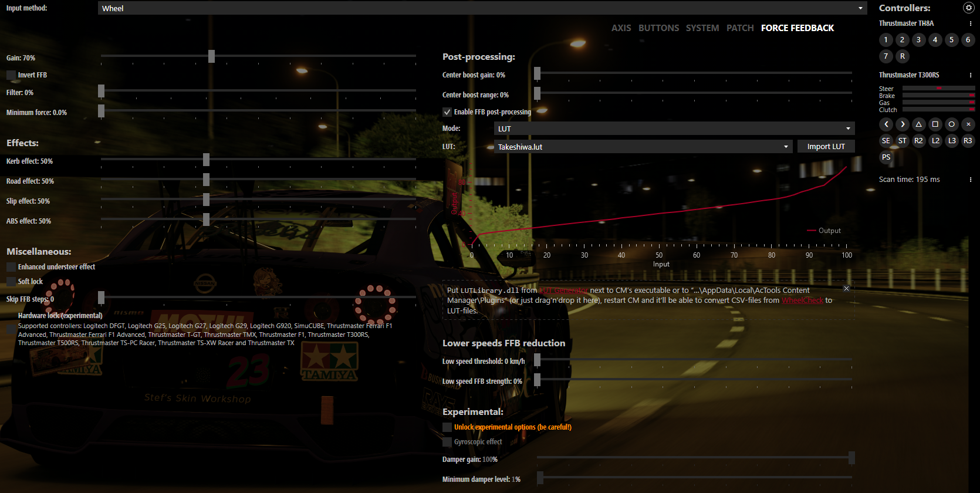Open the WheelCheck link
The width and height of the screenshot is (980, 493).
click(x=802, y=300)
